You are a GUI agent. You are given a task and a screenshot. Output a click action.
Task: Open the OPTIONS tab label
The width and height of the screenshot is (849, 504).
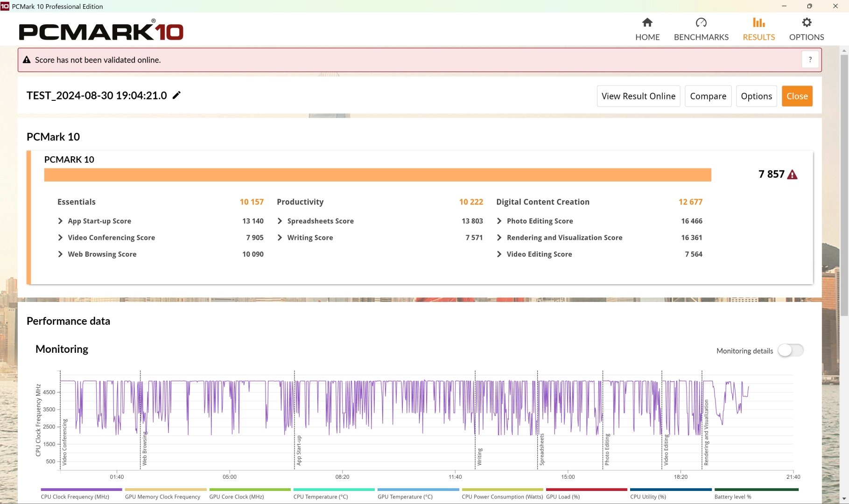[807, 37]
